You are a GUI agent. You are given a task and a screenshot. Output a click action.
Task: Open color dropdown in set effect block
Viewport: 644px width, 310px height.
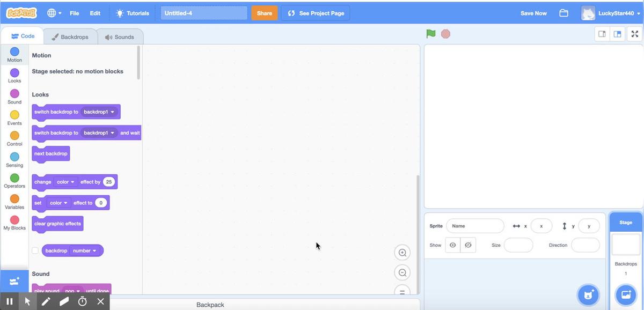(x=58, y=203)
